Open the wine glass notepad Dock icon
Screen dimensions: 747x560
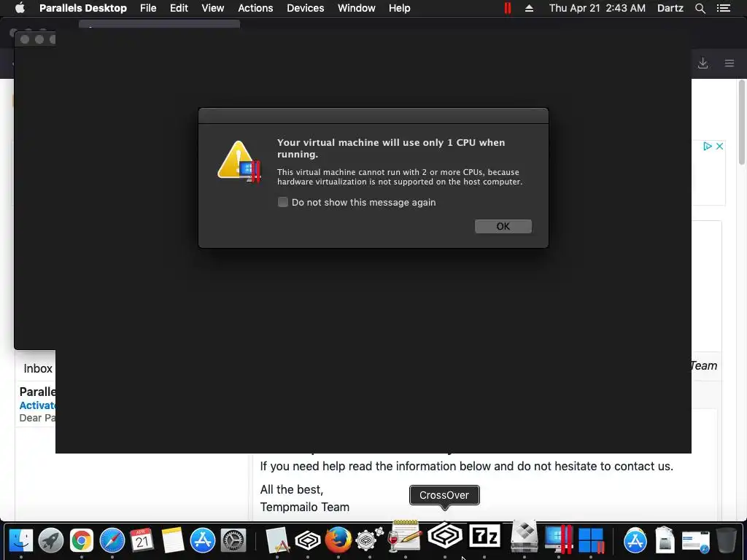[405, 536]
